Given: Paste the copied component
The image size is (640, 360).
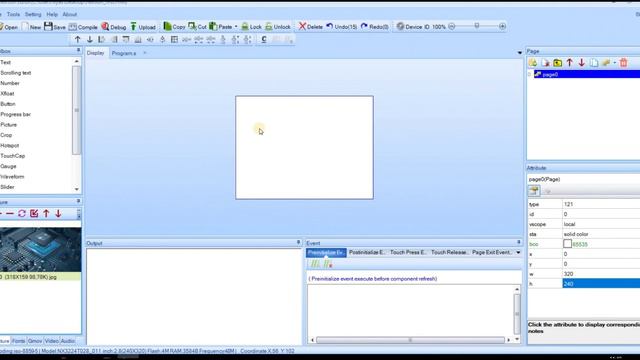Looking at the screenshot, I should [221, 27].
